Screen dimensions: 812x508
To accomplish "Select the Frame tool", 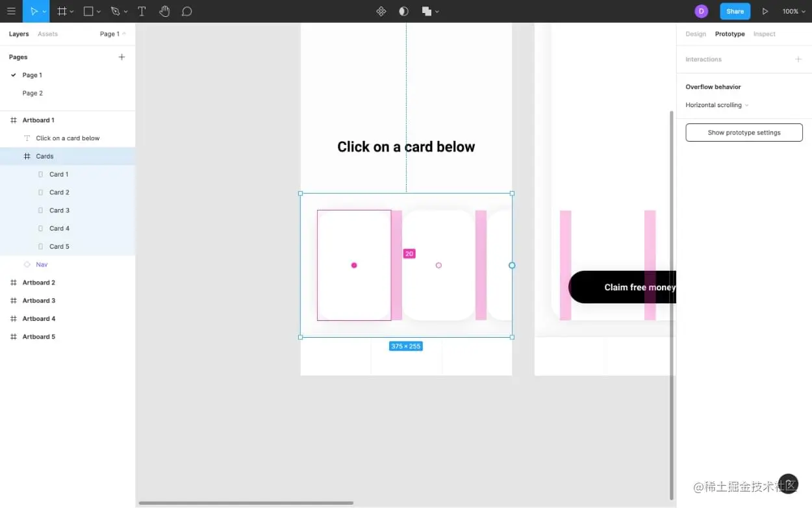I will (x=61, y=11).
